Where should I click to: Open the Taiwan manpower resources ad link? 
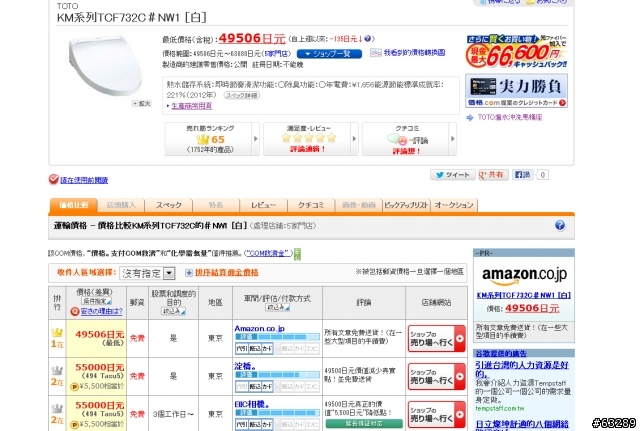[x=522, y=369]
